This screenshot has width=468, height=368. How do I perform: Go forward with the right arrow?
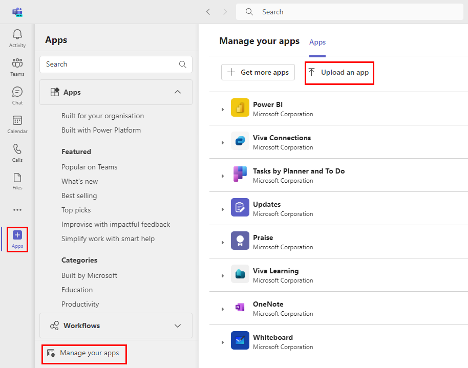(x=225, y=12)
